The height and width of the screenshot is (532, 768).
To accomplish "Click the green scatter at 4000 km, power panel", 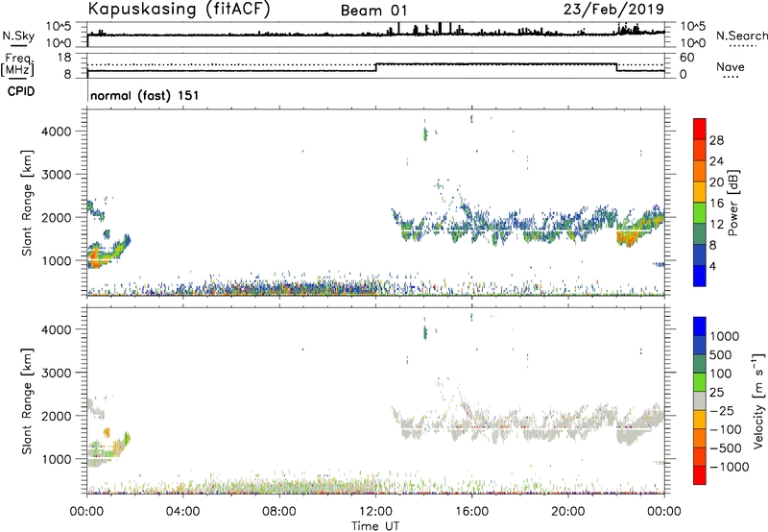I will [x=425, y=133].
